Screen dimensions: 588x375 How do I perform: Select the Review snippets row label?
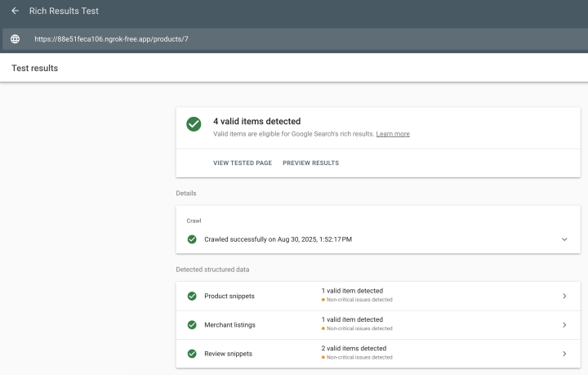(228, 354)
